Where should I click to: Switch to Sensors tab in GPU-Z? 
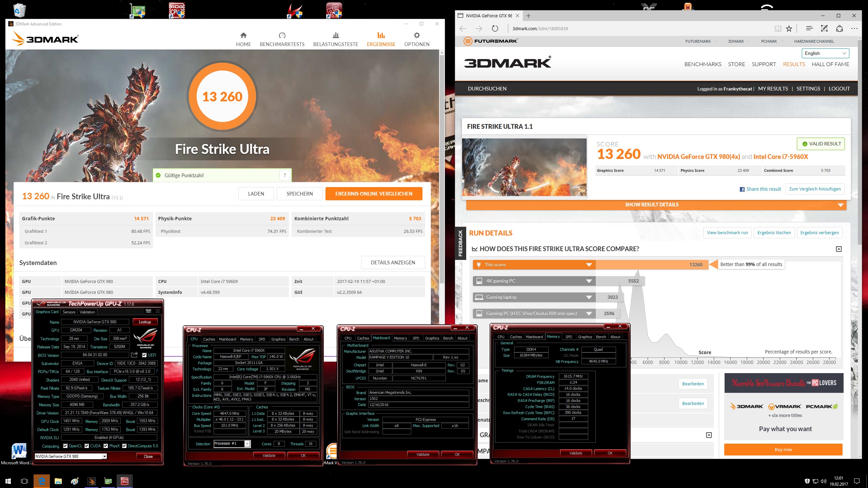[69, 312]
